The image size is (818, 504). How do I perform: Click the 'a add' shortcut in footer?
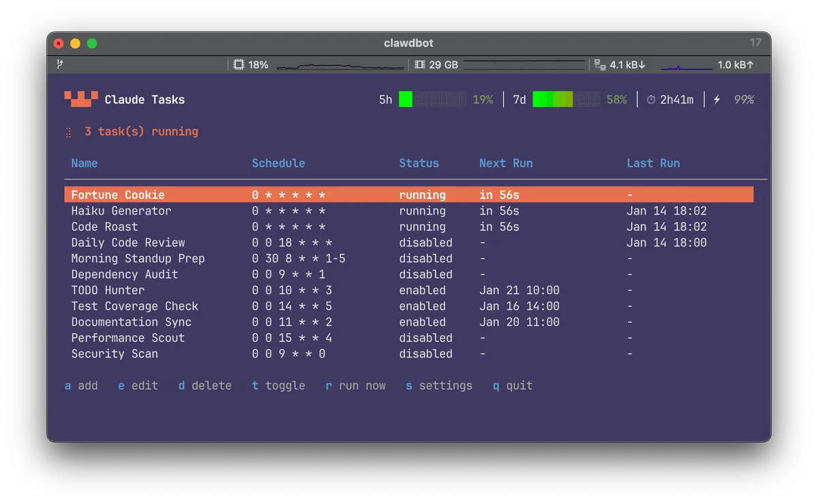coord(81,385)
